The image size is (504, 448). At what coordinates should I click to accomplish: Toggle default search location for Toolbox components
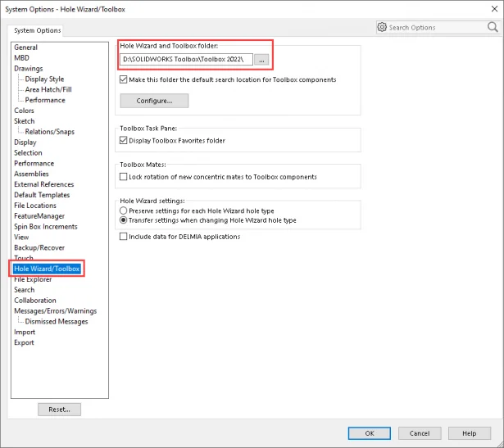(x=124, y=80)
